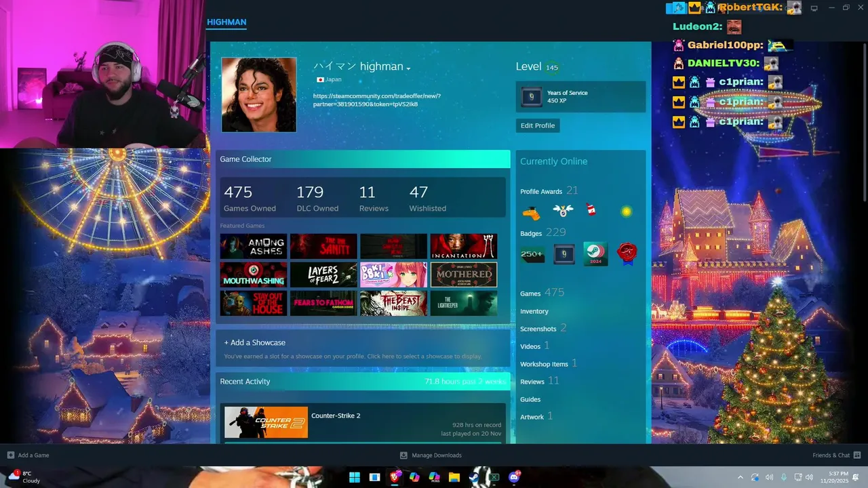Open The Lightkeeper featured game

tap(464, 303)
